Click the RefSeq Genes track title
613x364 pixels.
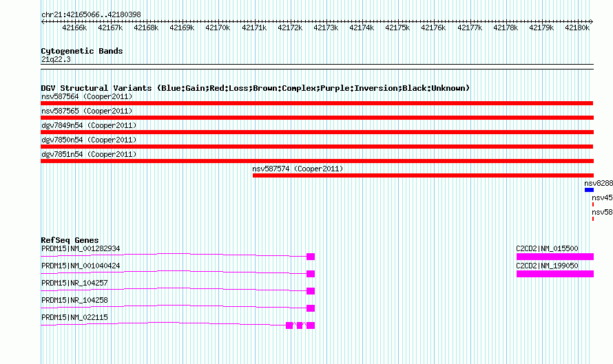pyautogui.click(x=70, y=240)
